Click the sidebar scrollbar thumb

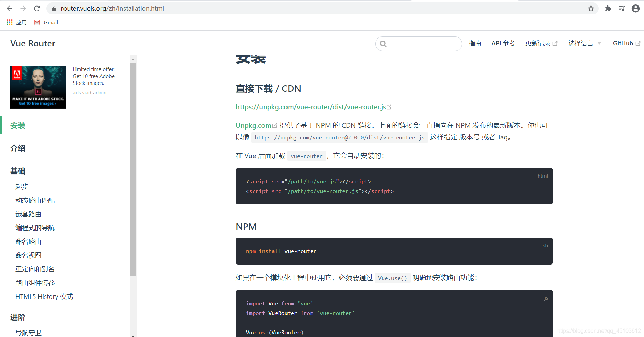coord(133,169)
